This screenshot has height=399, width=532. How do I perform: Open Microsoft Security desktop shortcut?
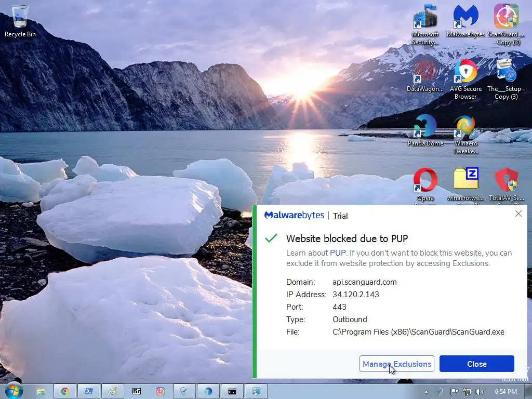point(425,24)
